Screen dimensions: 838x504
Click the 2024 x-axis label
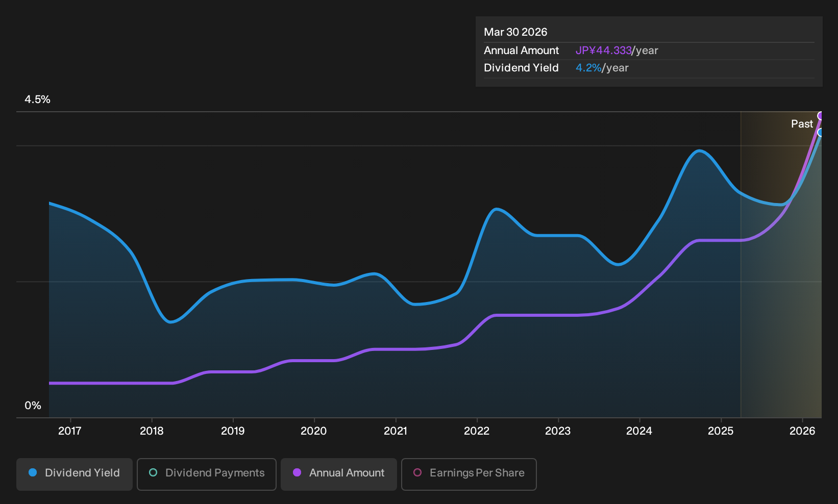point(639,431)
